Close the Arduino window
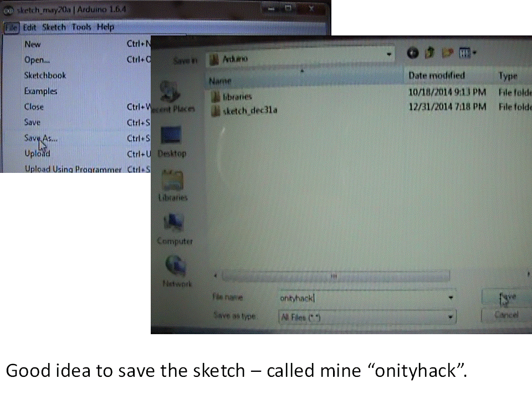Image resolution: width=532 pixels, height=399 pixels. click(x=311, y=8)
